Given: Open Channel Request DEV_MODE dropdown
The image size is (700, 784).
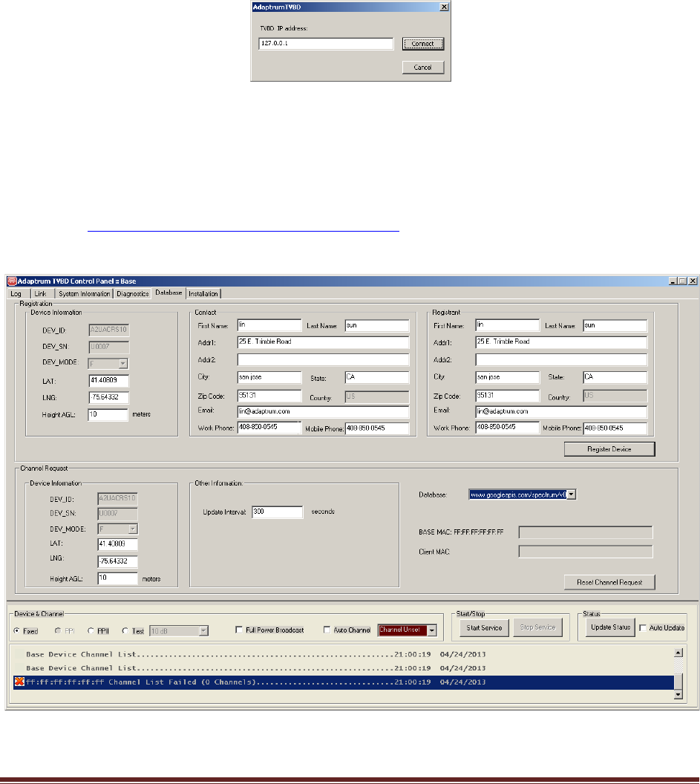Looking at the screenshot, I should click(133, 529).
